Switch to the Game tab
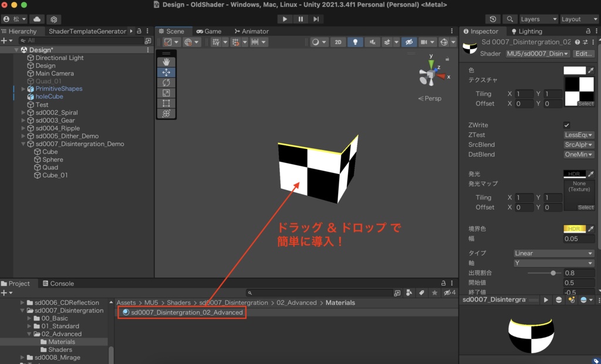 click(x=210, y=31)
